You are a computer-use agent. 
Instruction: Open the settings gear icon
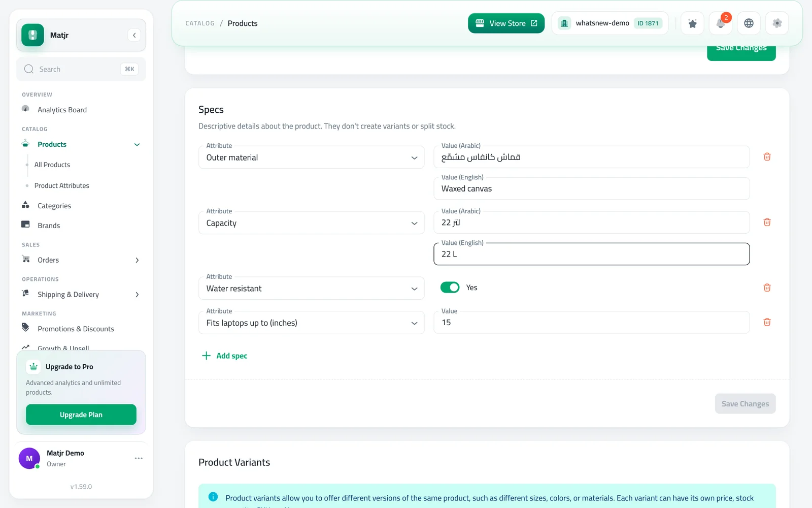[x=777, y=23]
